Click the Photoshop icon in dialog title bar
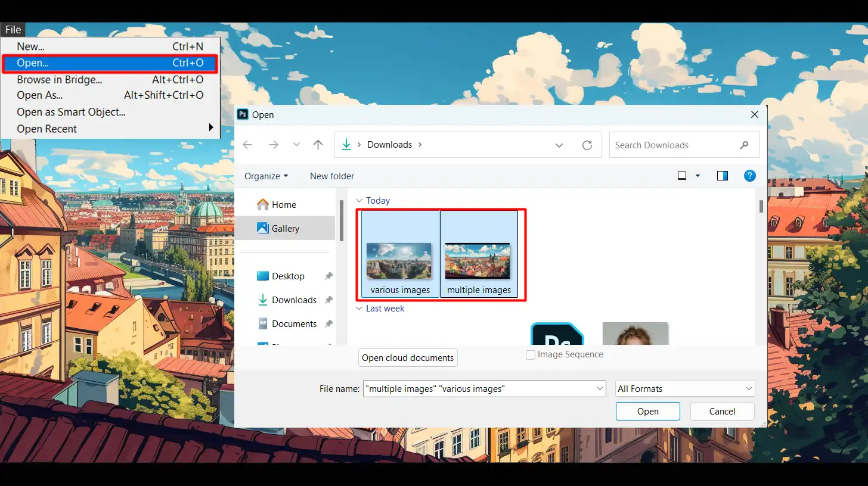The image size is (868, 486). pyautogui.click(x=243, y=114)
